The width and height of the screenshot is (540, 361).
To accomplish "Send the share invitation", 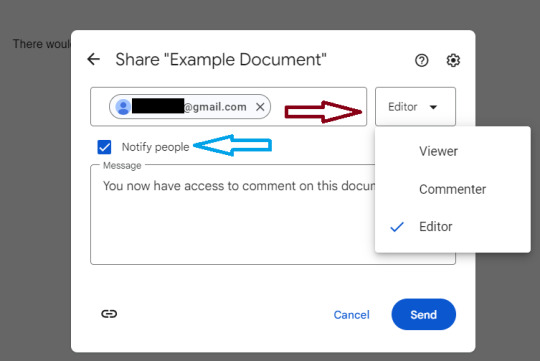I will click(424, 314).
